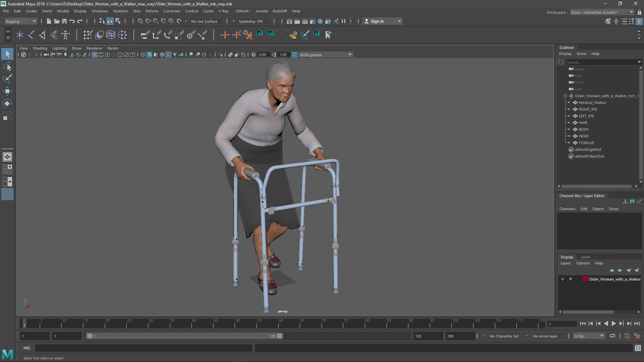The height and width of the screenshot is (362, 644).
Task: Open the Channels menu in Channel Box
Action: coord(567,209)
